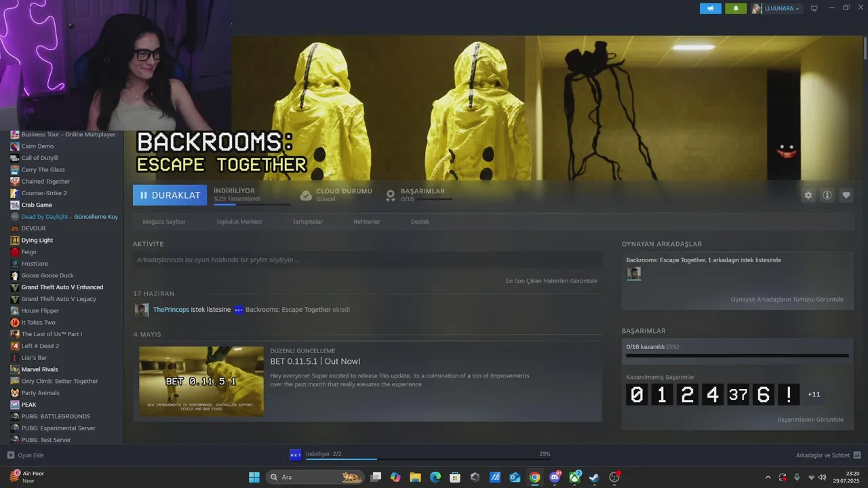Open ThePrinceps profile link
Screen dimensions: 868x488
(x=171, y=310)
